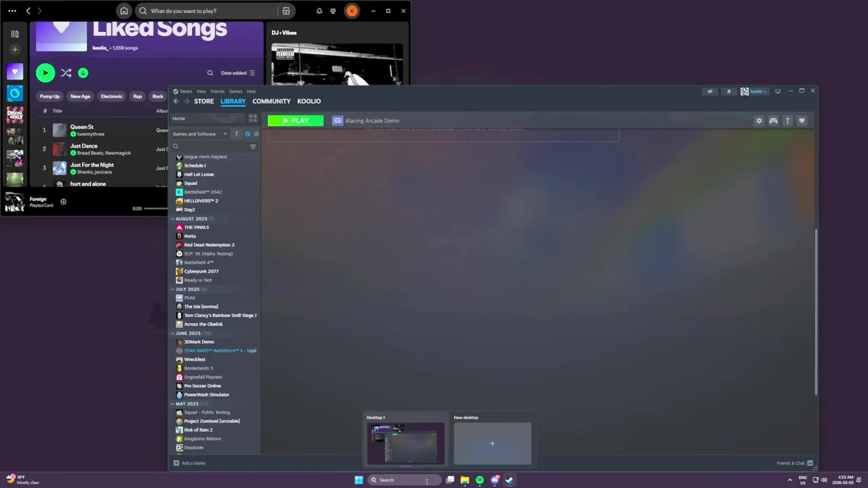
Task: Open the Steam Friends menu
Action: click(217, 91)
